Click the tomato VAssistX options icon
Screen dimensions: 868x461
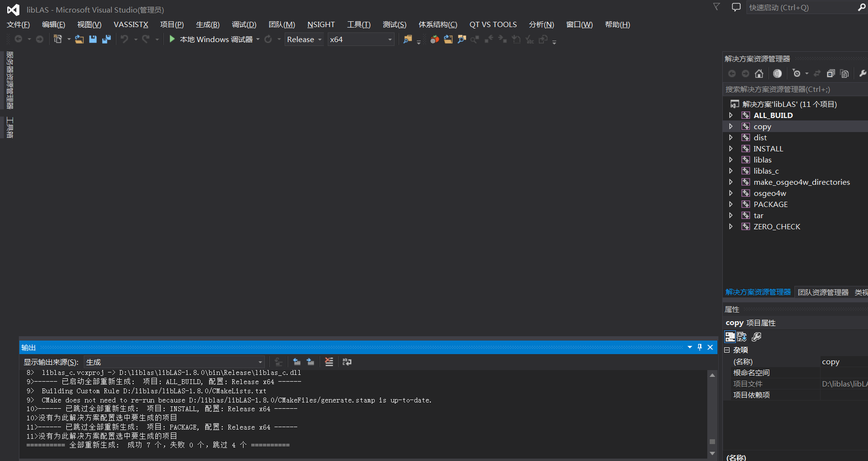click(x=435, y=39)
